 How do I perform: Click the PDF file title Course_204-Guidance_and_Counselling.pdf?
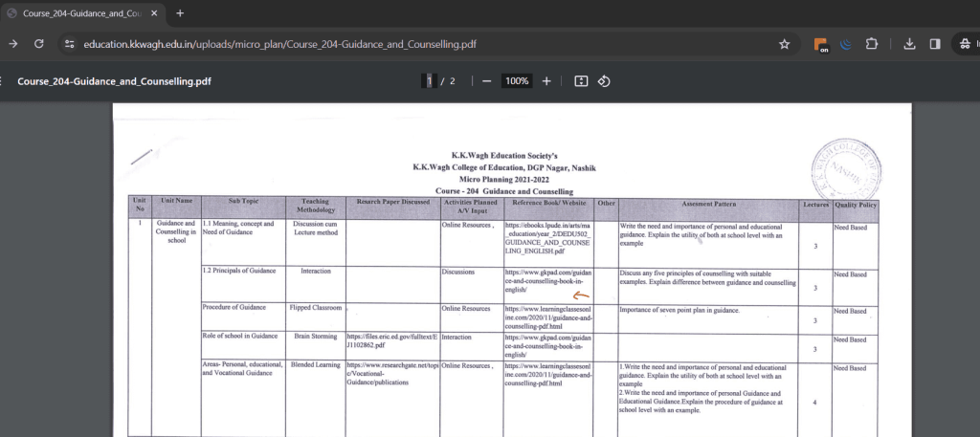114,81
